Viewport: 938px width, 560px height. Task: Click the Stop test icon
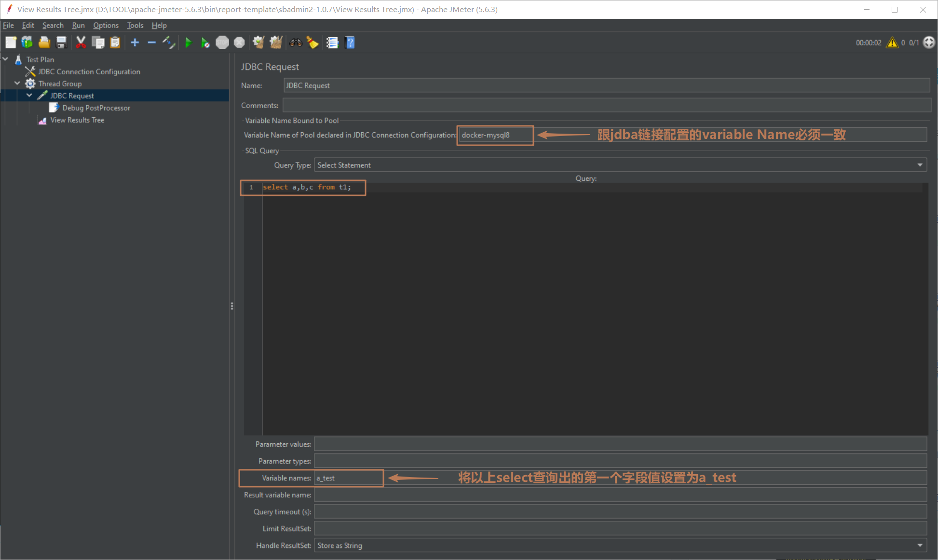(222, 42)
